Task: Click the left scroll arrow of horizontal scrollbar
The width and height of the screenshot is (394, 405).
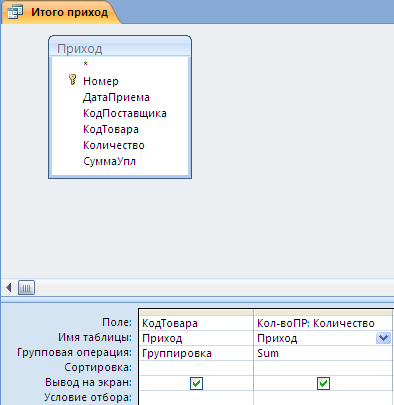Action: (x=9, y=287)
